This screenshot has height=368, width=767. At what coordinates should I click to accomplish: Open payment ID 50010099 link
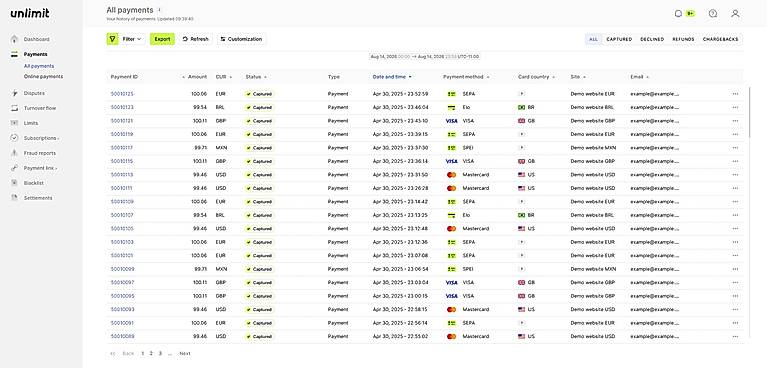(122, 269)
